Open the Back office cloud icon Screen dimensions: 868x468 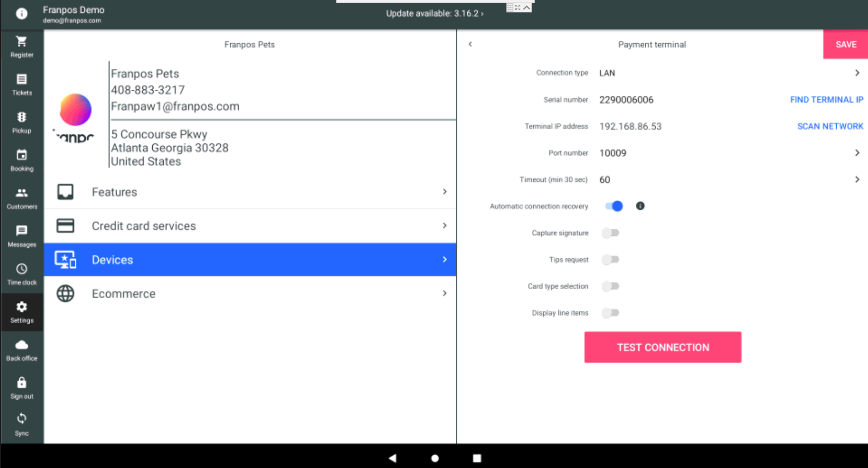coord(21,345)
